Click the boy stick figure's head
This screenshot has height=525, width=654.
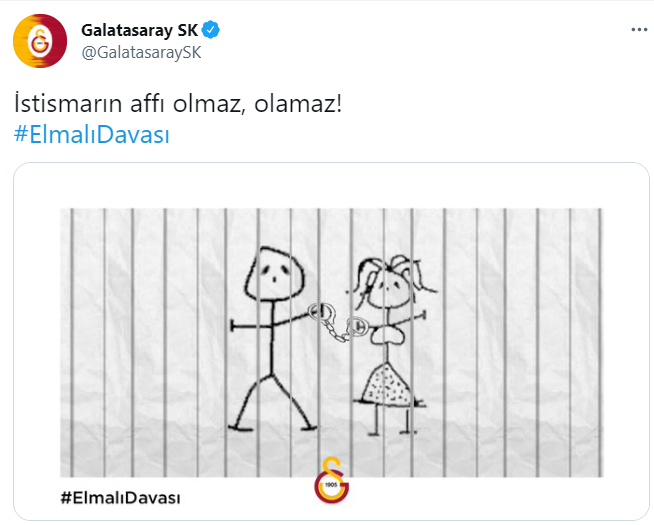[x=274, y=273]
